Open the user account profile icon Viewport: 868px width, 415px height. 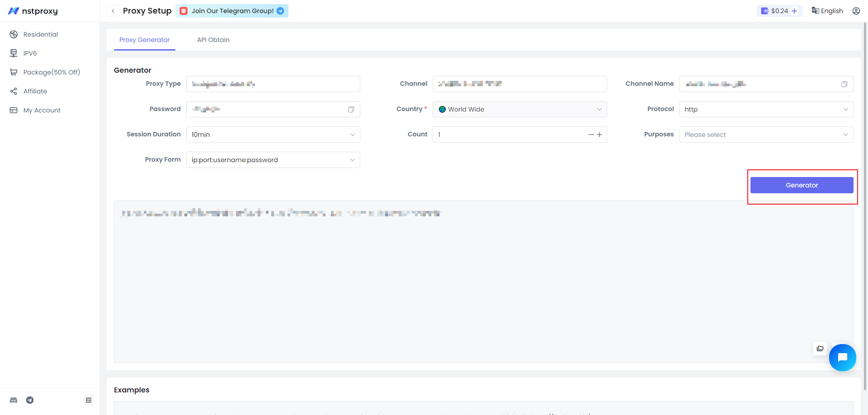[x=856, y=11]
